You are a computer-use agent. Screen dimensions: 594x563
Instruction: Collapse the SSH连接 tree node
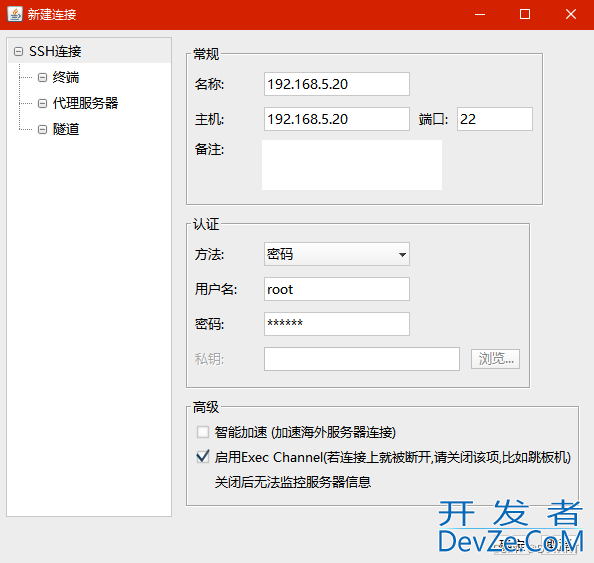[x=18, y=51]
